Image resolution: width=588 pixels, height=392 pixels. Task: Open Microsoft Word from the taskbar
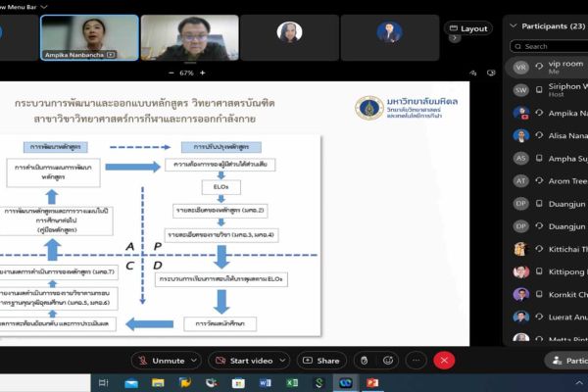266,382
